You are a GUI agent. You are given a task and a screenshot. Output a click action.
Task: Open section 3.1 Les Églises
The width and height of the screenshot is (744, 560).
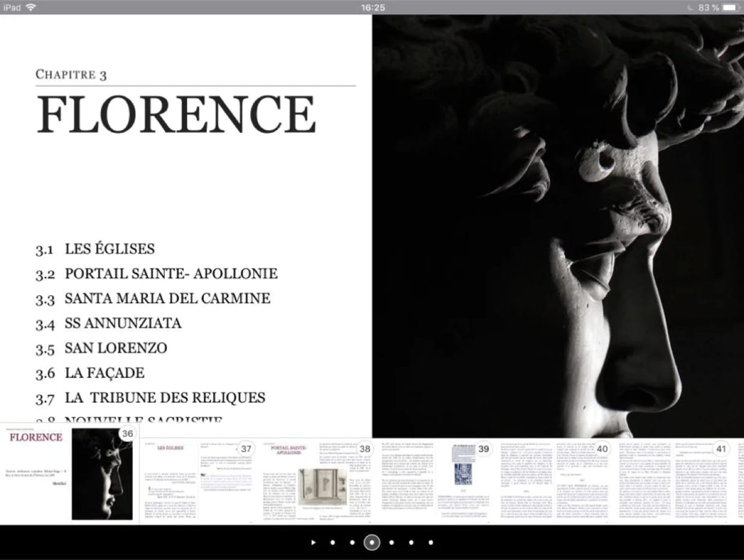coord(109,249)
